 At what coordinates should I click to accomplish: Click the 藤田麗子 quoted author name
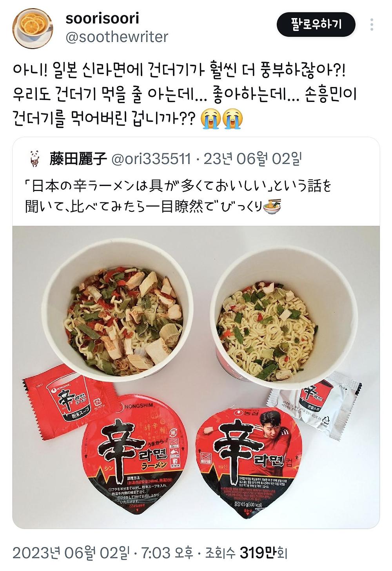pos(78,159)
